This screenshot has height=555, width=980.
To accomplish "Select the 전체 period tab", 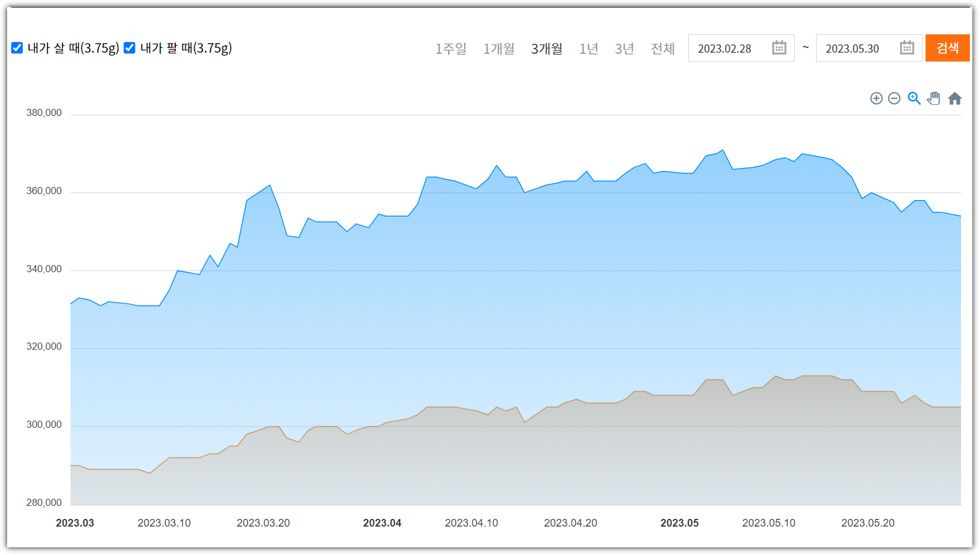I will click(663, 49).
